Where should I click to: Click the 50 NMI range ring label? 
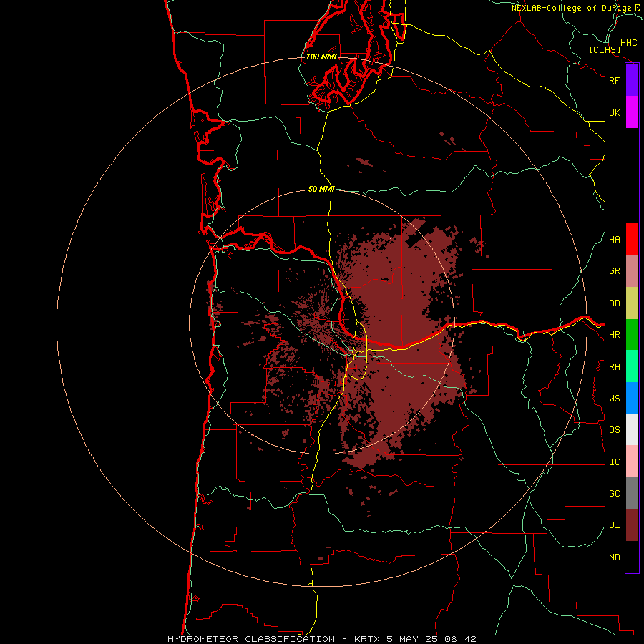pyautogui.click(x=321, y=189)
